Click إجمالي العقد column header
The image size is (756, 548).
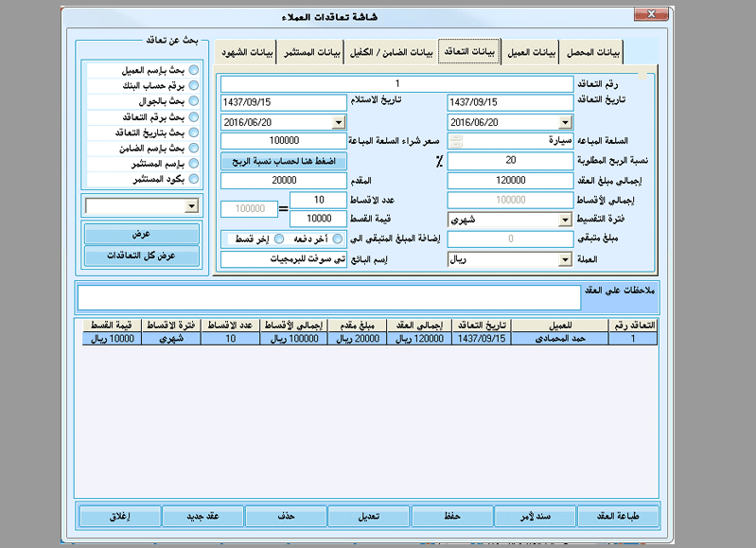click(419, 326)
